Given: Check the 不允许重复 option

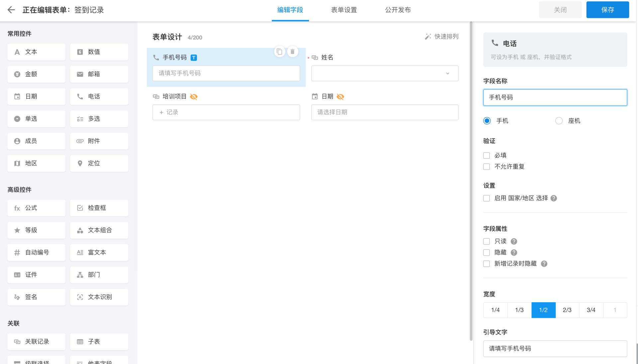Looking at the screenshot, I should point(486,167).
